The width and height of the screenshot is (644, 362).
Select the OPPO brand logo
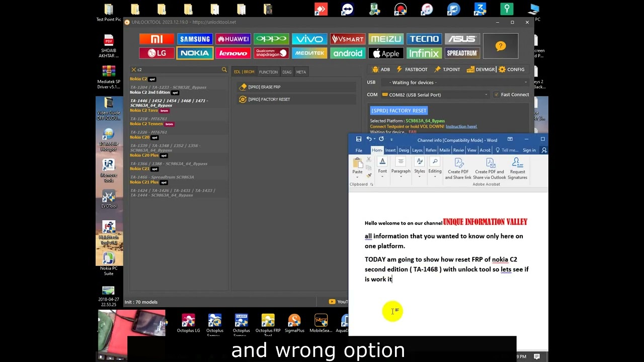pyautogui.click(x=271, y=39)
